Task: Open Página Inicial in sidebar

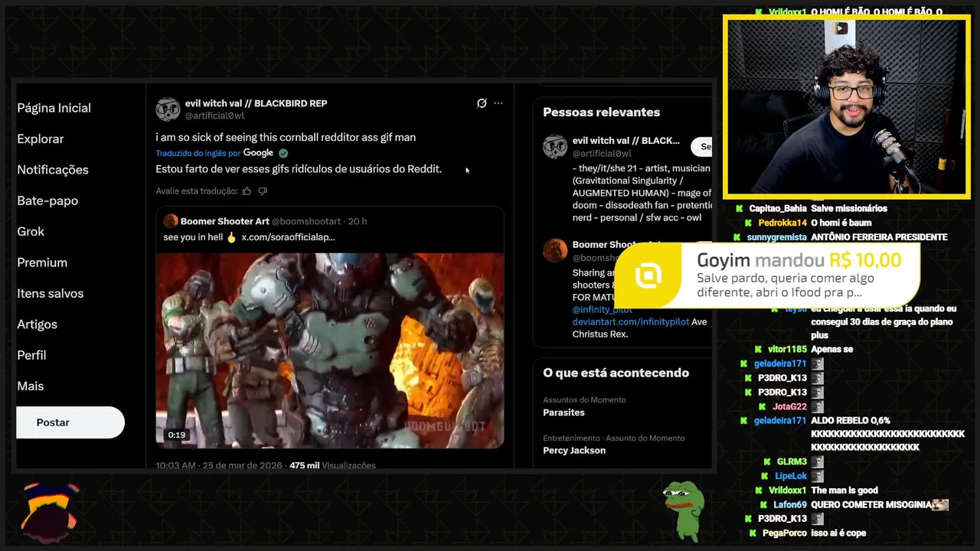Action: tap(54, 108)
